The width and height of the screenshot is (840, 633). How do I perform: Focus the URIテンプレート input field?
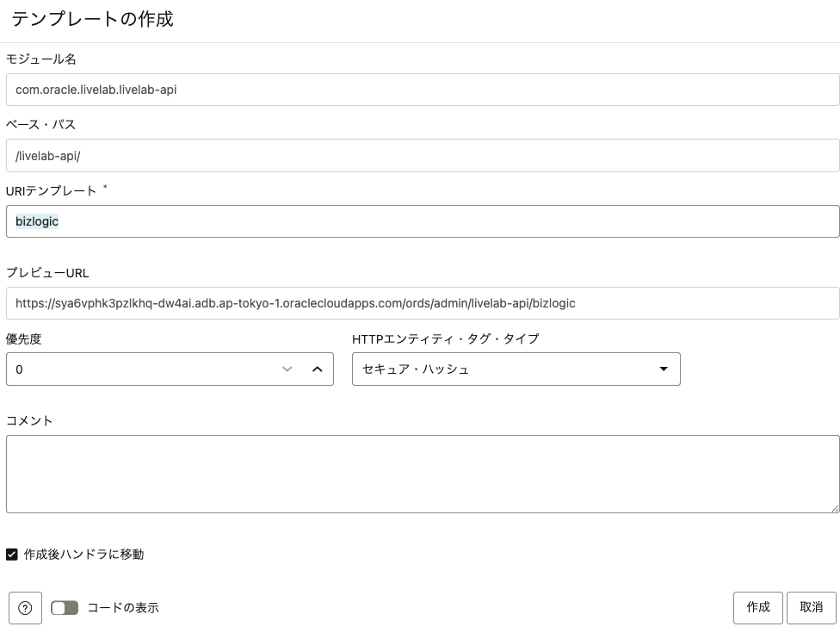tap(423, 221)
